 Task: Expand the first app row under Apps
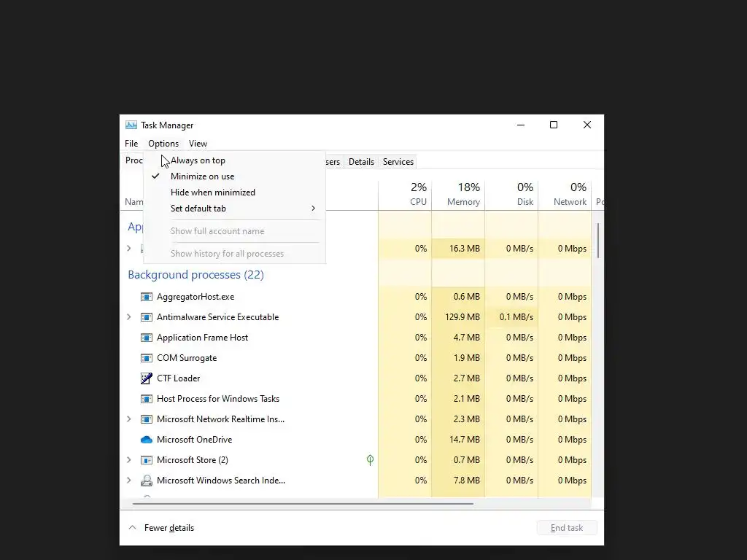[x=128, y=249]
